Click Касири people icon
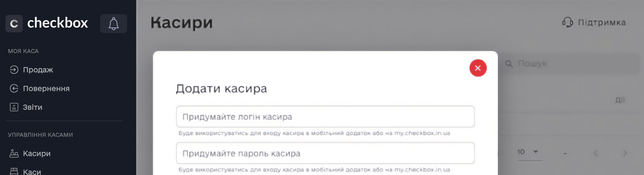644x175 pixels. (x=14, y=154)
